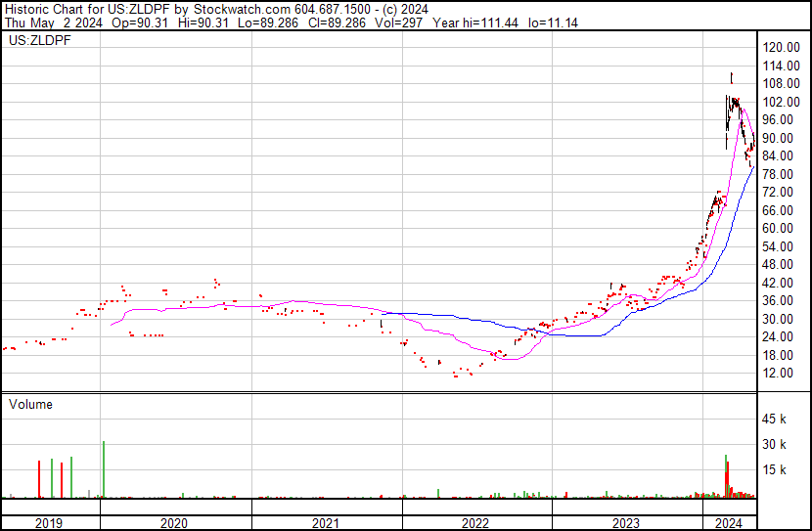This screenshot has height=531, width=812.
Task: Select the 2020 year marker on the x-axis
Action: 173,523
